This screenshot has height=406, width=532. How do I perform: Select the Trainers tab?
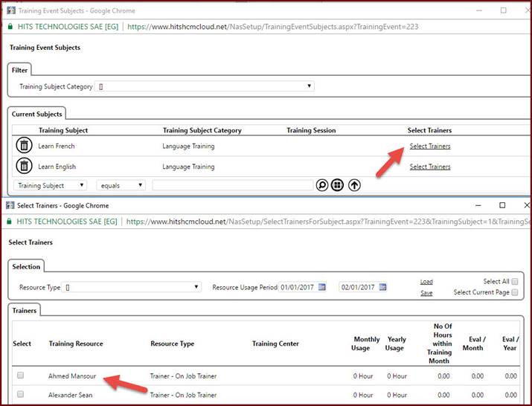(24, 310)
